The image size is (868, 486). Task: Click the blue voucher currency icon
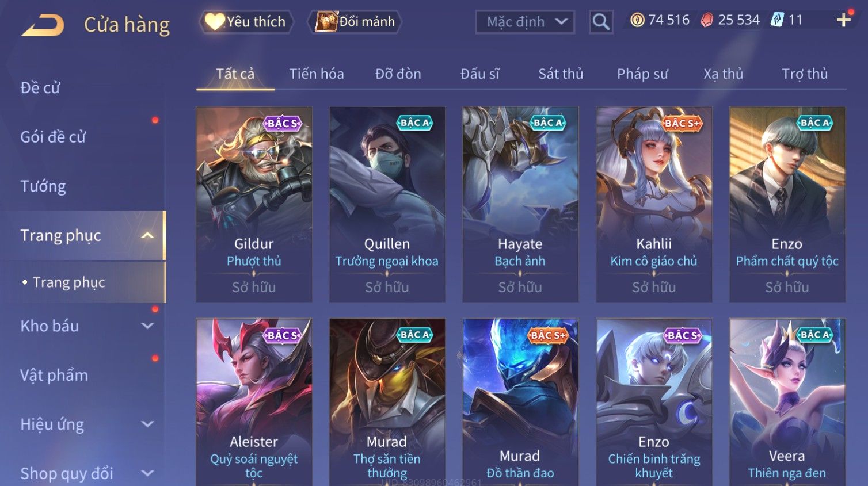[x=777, y=20]
